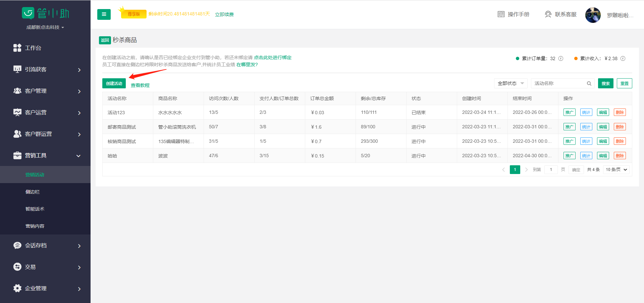Select 侧边栏 submenu item

click(x=45, y=192)
